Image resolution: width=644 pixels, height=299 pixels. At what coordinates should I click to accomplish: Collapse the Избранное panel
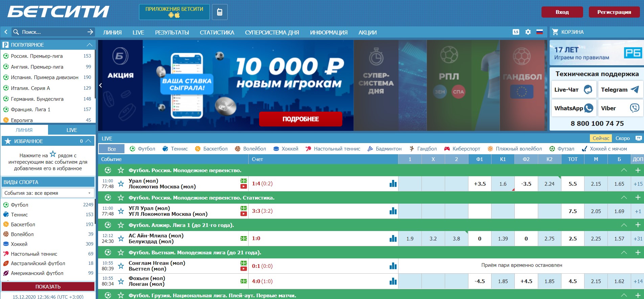pyautogui.click(x=88, y=141)
